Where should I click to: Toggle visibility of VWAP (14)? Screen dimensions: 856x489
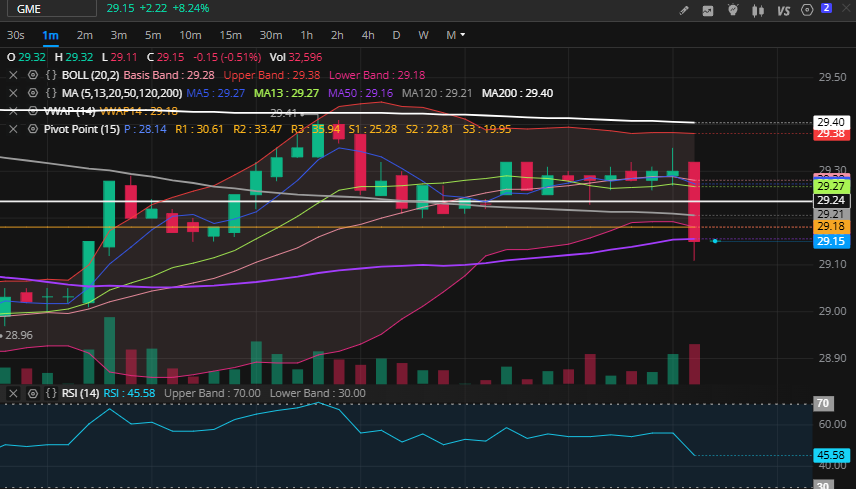[33, 111]
